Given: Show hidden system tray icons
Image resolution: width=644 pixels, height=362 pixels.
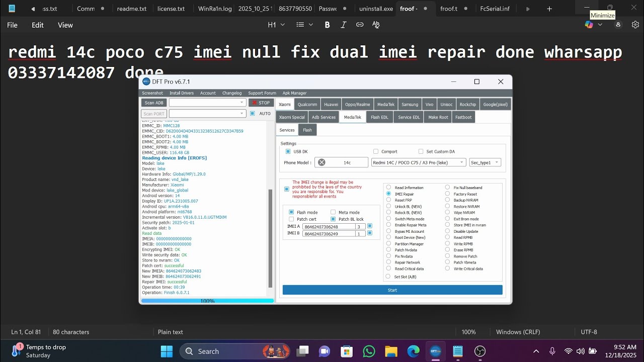Looking at the screenshot, I should tap(536, 351).
